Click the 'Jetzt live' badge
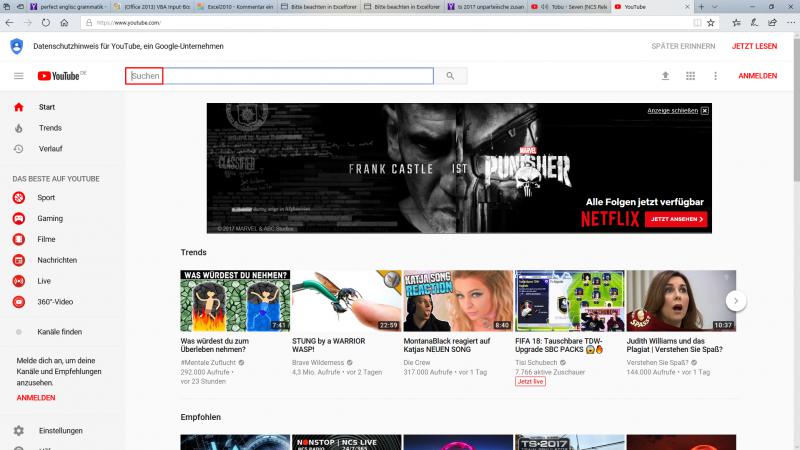The height and width of the screenshot is (450, 800). [x=530, y=382]
